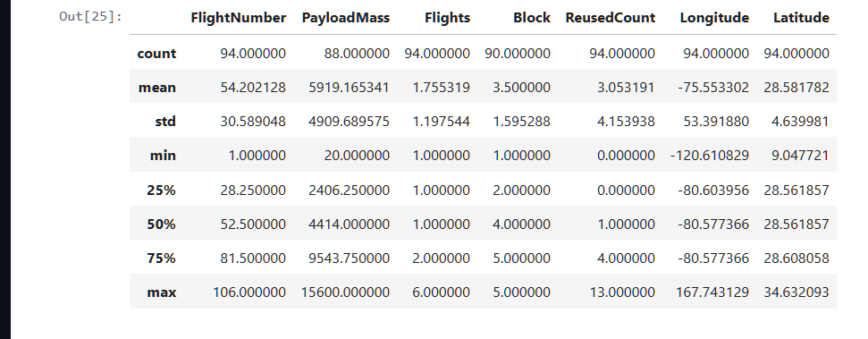
Task: Select Latitude min 9.047721
Action: tap(800, 156)
